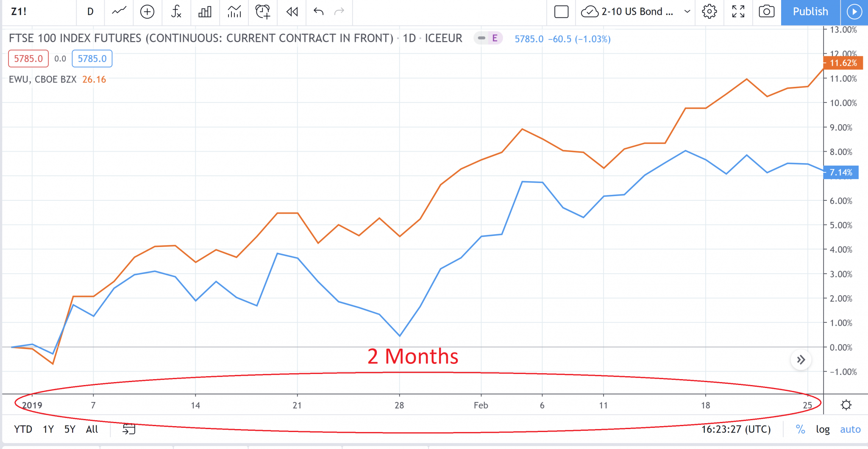868x449 pixels.
Task: Take a snapshot with the camera icon
Action: tap(766, 12)
